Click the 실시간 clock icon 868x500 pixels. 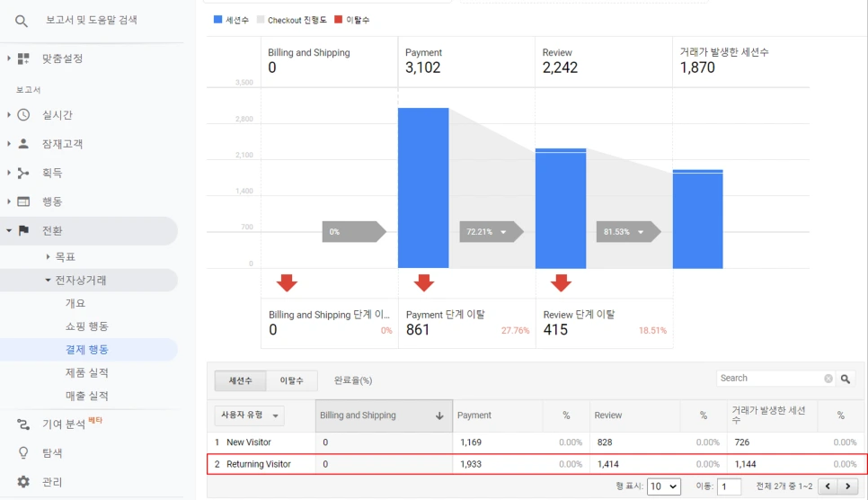click(x=23, y=115)
